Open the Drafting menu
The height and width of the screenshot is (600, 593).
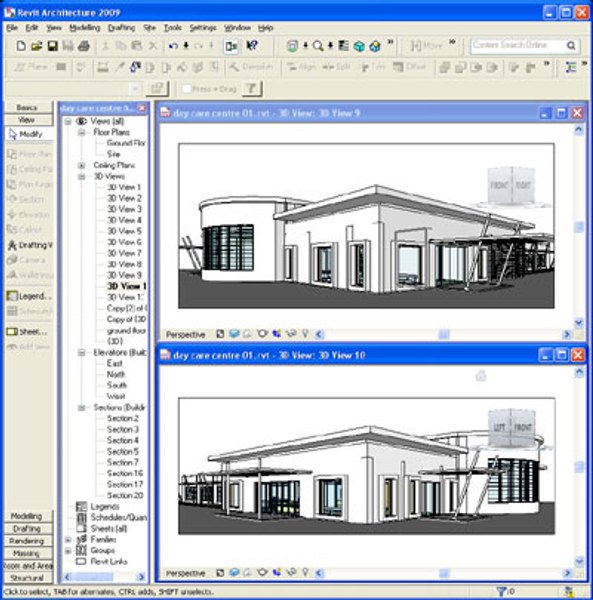pos(121,28)
